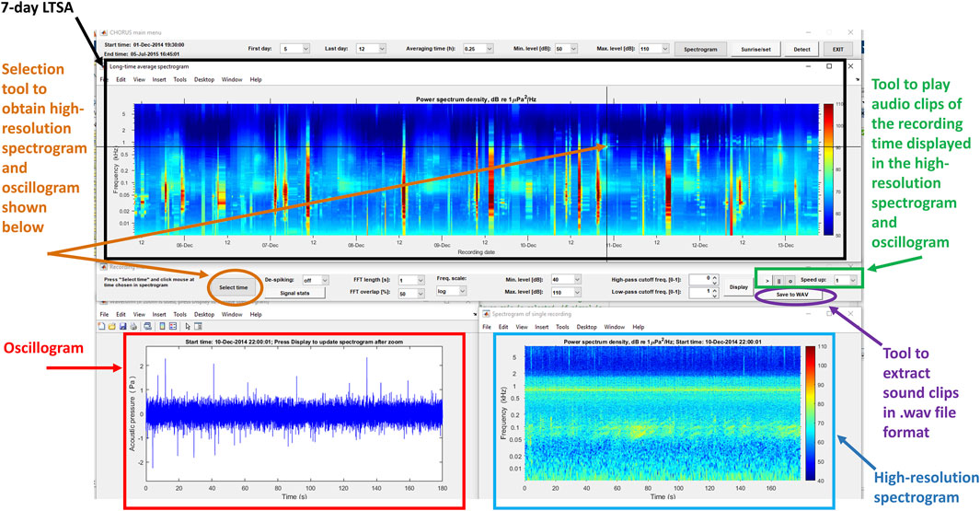Image resolution: width=980 pixels, height=511 pixels.
Task: Open Freq. scale dropdown set to log
Action: point(451,292)
